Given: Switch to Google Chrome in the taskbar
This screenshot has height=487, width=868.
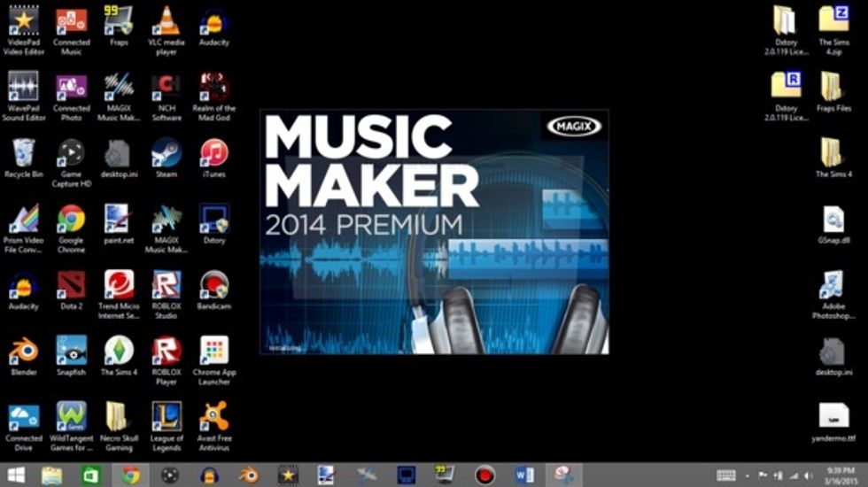Looking at the screenshot, I should 131,475.
